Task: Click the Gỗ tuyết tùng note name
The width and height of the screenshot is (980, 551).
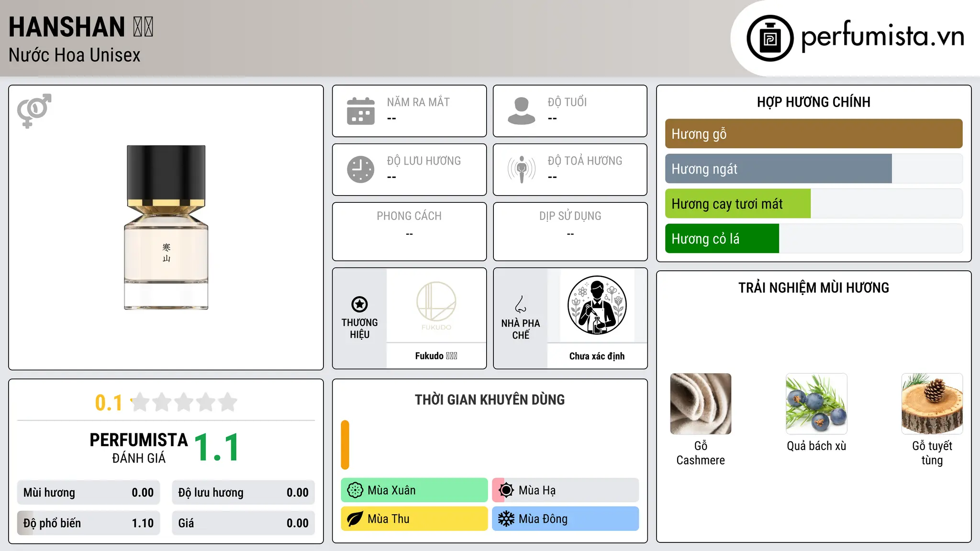Action: [932, 453]
